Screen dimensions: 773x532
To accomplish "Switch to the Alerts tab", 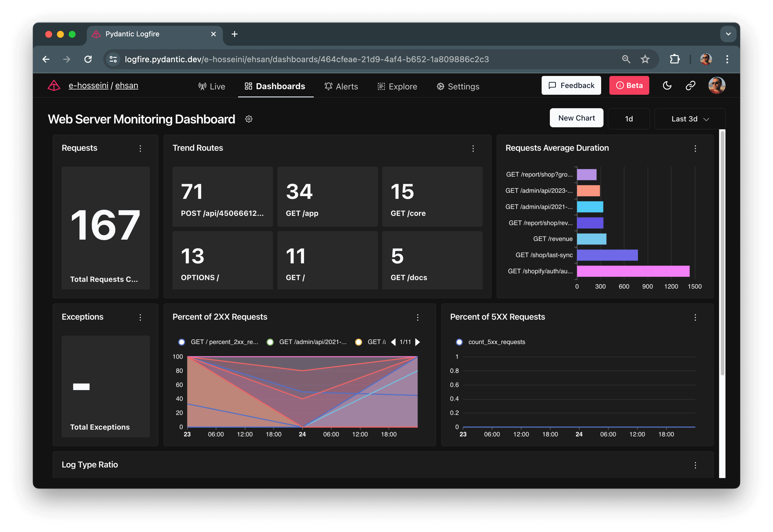I will pos(341,86).
